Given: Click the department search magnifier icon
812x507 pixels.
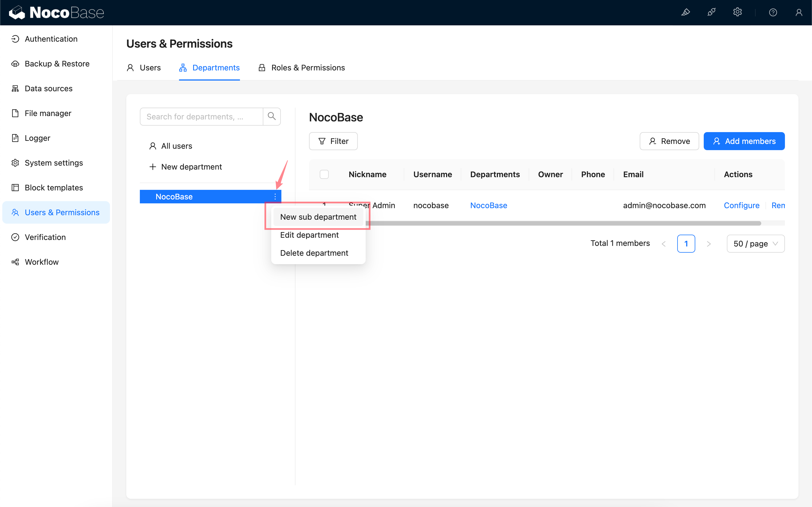Looking at the screenshot, I should coord(272,116).
